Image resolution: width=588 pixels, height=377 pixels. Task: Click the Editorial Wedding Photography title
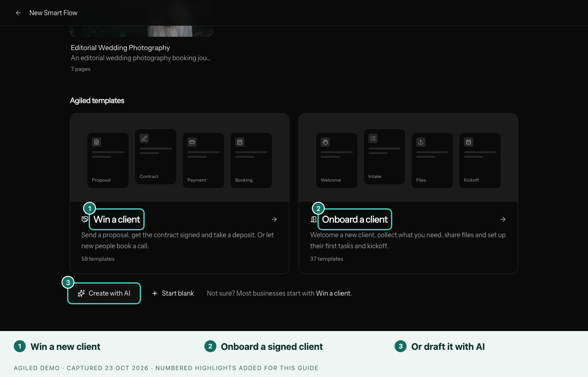coord(120,48)
